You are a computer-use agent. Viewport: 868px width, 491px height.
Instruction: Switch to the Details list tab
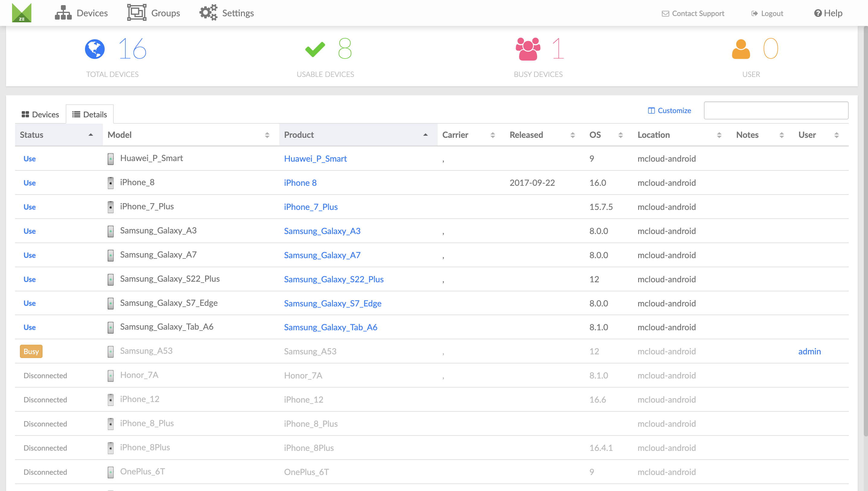(89, 114)
